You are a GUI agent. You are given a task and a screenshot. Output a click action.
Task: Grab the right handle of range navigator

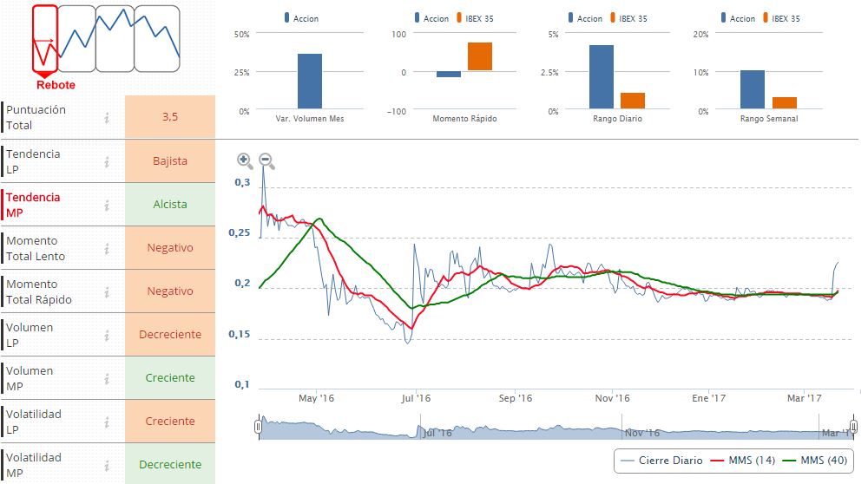pos(853,427)
